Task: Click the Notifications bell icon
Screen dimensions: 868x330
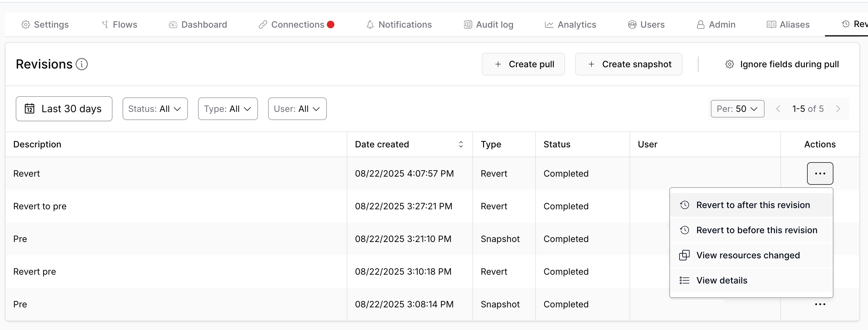Action: click(370, 25)
